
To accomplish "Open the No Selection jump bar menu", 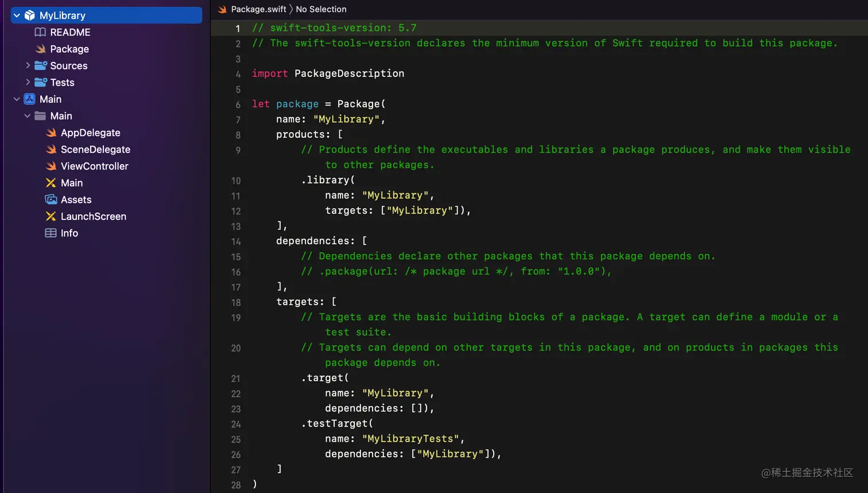I will pyautogui.click(x=321, y=9).
